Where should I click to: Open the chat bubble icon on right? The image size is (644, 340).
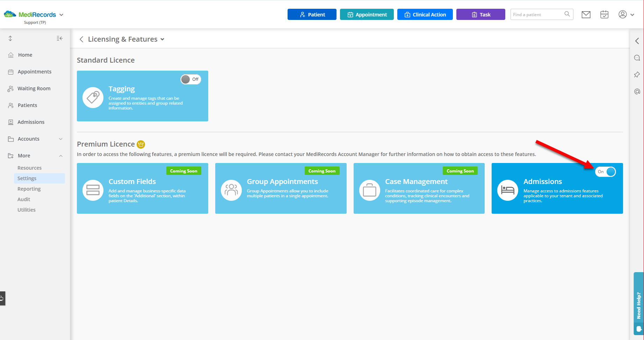click(x=637, y=58)
